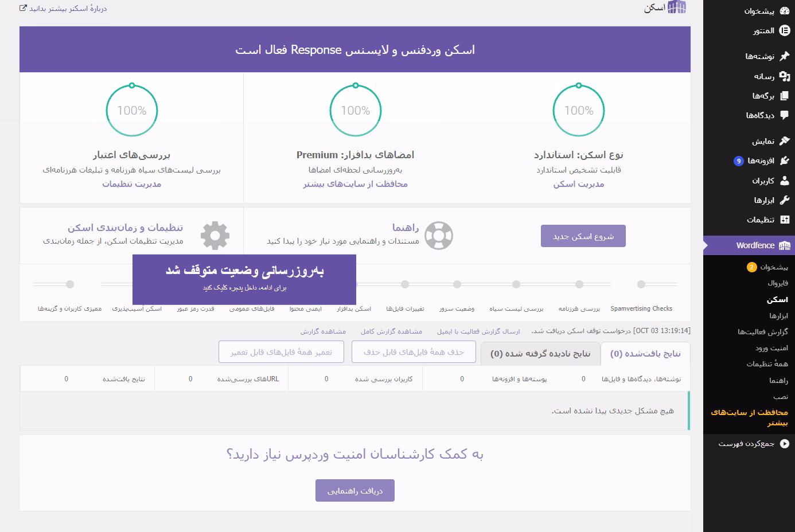The height and width of the screenshot is (532, 795).
Task: Click تعمیر همهٔ فایل‌های قابل تعمیر button
Action: pos(281,352)
